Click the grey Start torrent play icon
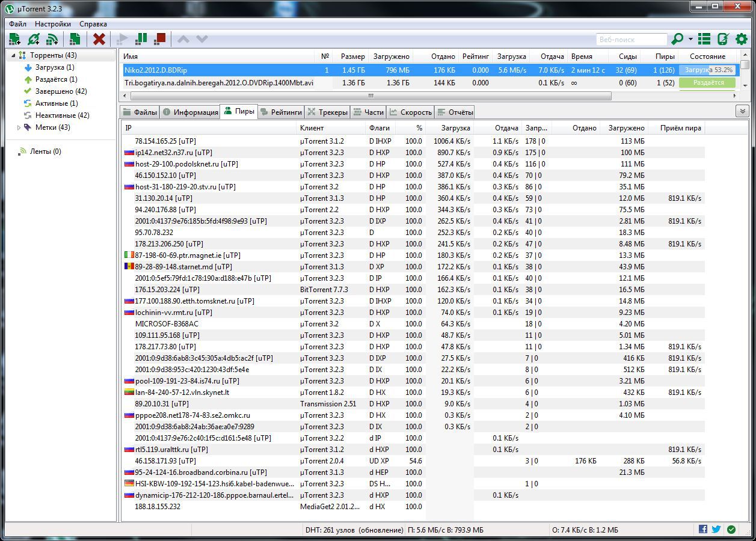 pyautogui.click(x=123, y=39)
